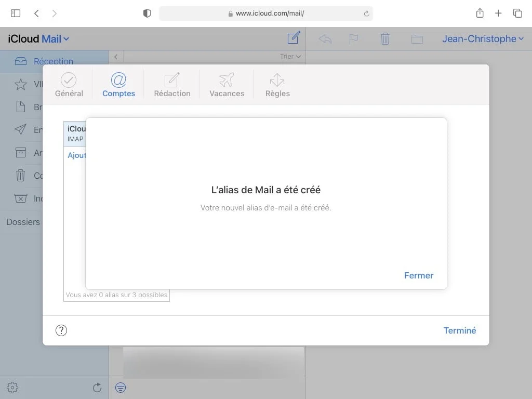Click the reply arrow icon
This screenshot has height=399, width=532.
click(x=325, y=38)
